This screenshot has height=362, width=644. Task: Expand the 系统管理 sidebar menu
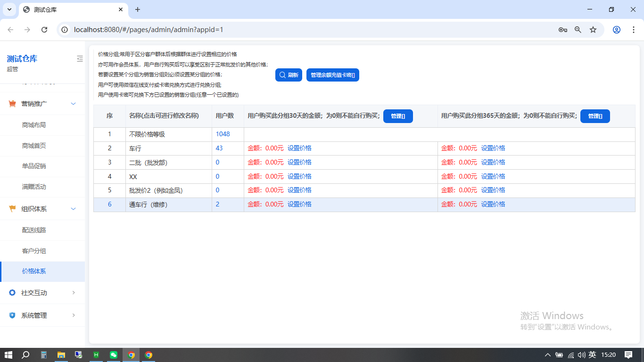pyautogui.click(x=42, y=315)
